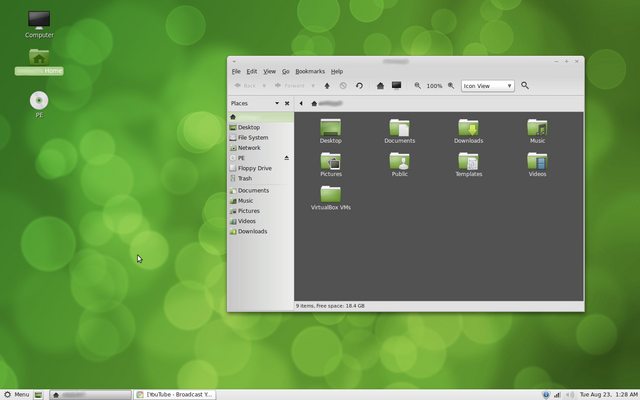Open the Videos folder in icon view
This screenshot has width=640, height=400.
[537, 164]
